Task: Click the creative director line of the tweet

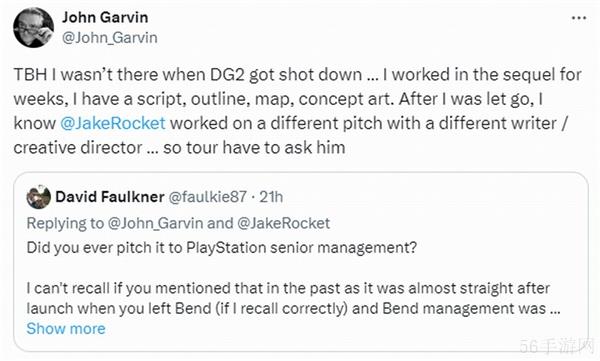Action: coord(179,147)
